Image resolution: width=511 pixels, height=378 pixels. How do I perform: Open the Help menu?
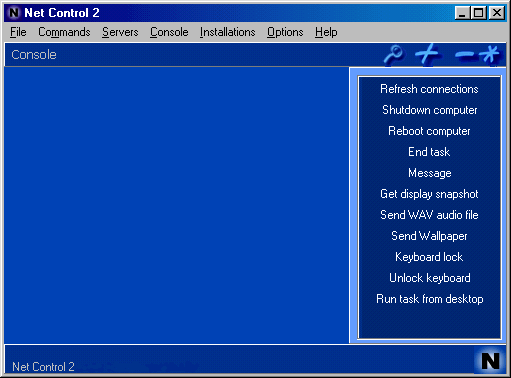tap(326, 32)
